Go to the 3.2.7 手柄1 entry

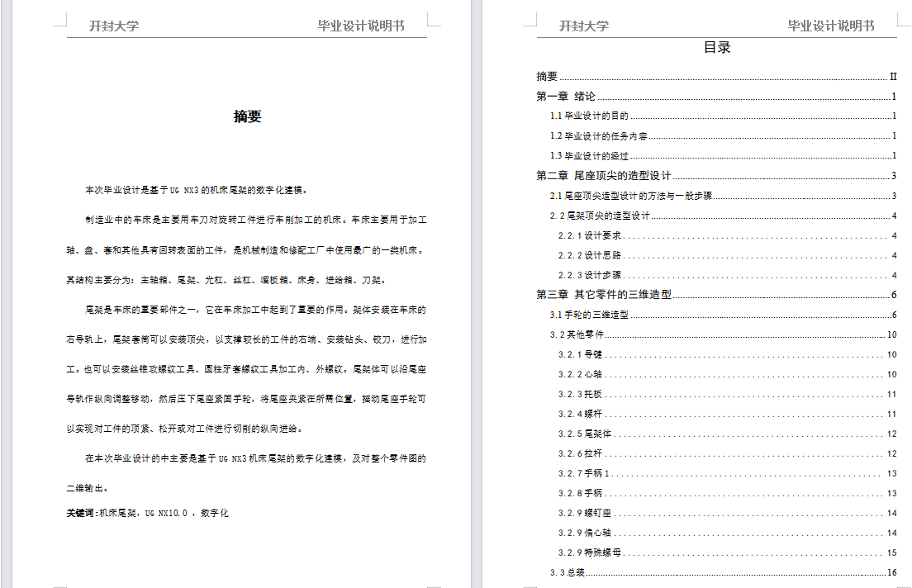point(727,473)
